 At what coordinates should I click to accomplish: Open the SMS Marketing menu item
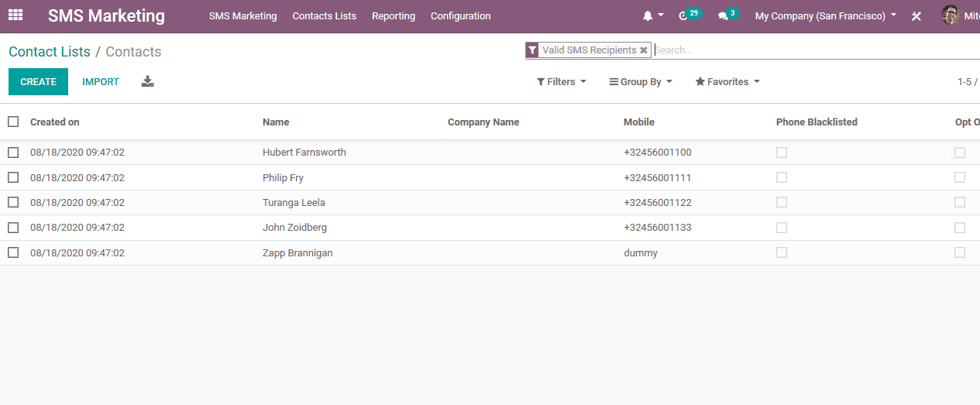(x=242, y=15)
